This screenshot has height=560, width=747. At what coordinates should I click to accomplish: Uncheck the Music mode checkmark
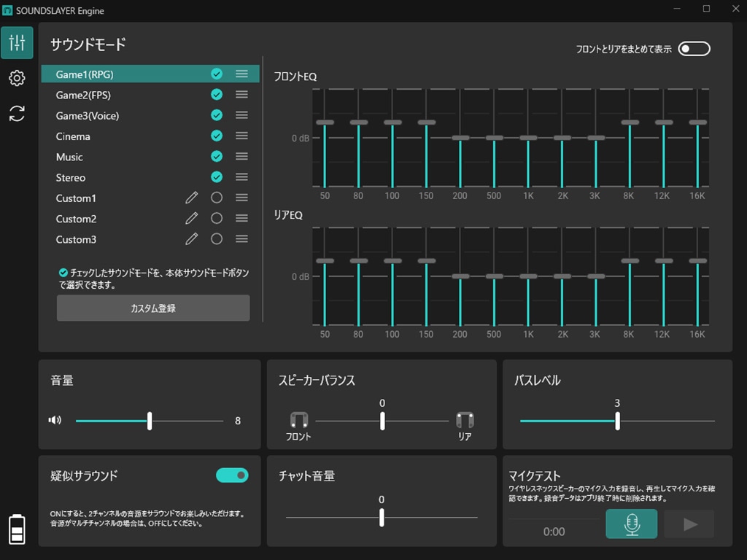click(217, 156)
